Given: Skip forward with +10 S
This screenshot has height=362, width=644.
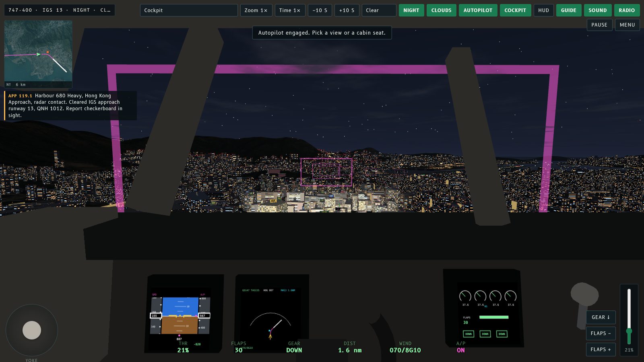Looking at the screenshot, I should (x=347, y=10).
